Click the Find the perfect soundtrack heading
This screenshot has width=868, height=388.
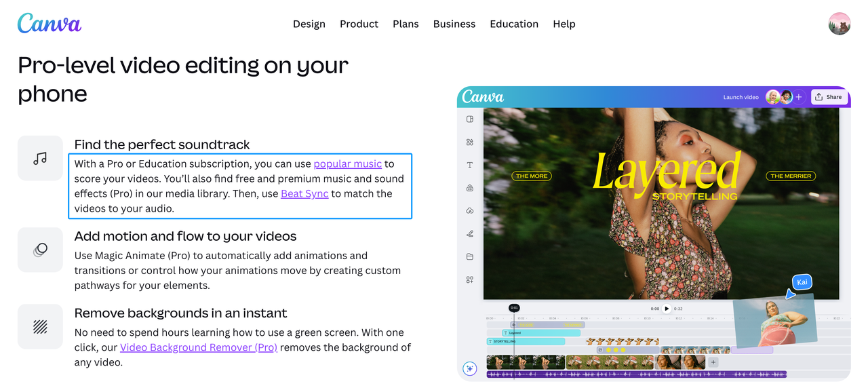(162, 144)
